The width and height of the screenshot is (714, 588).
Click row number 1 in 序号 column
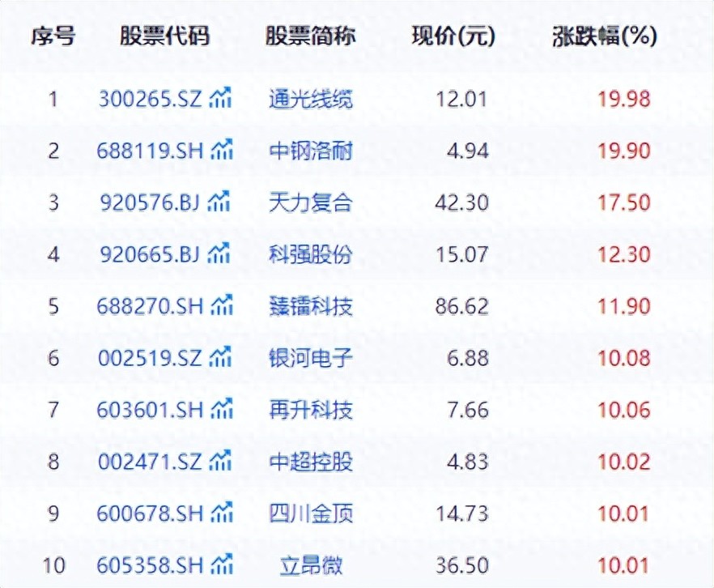click(x=53, y=99)
